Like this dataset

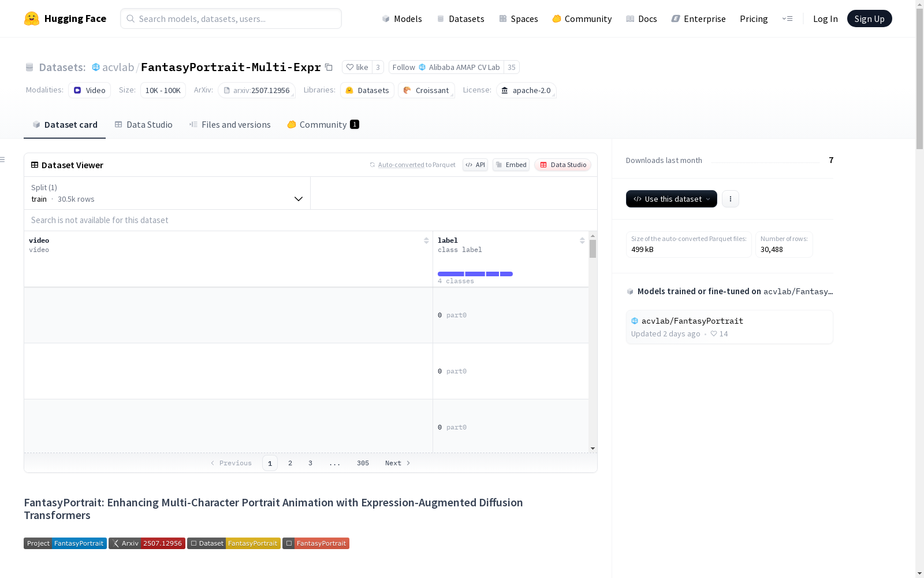[357, 67]
